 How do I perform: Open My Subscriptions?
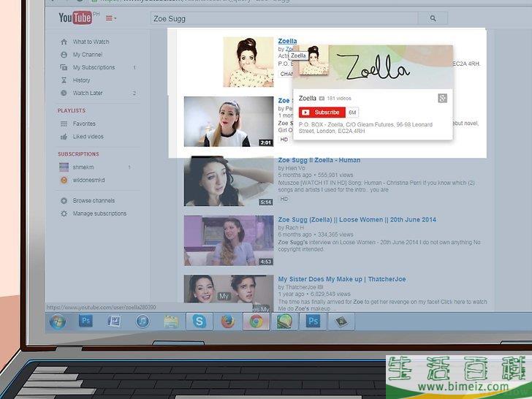pyautogui.click(x=94, y=67)
